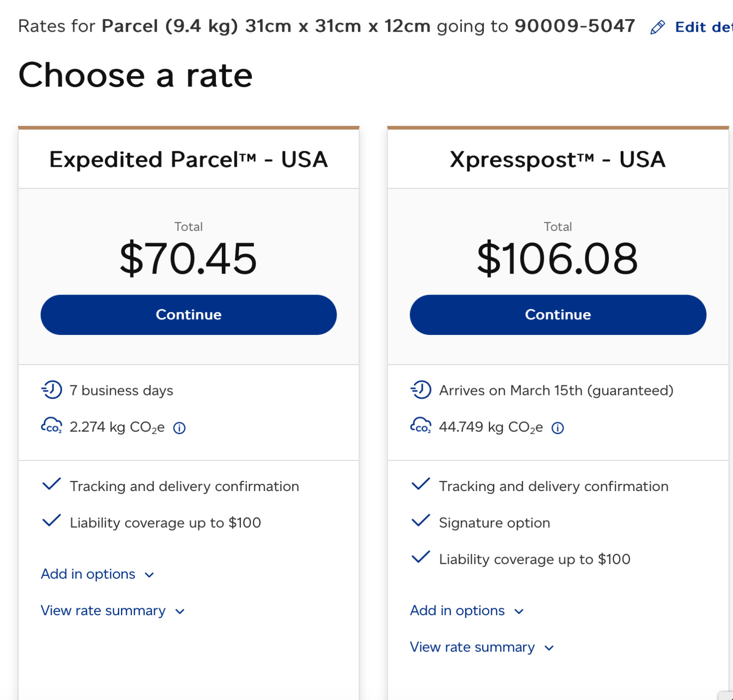Expand View rate summary for Expedited Parcel
This screenshot has width=733, height=700.
[x=113, y=611]
